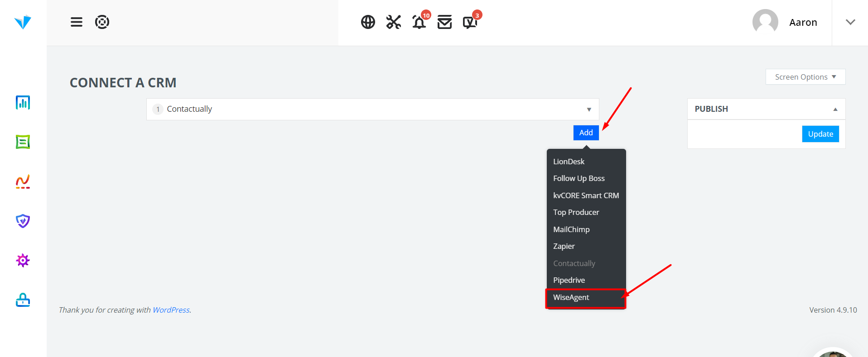Click the Version 4.9.10 text
This screenshot has width=868, height=357.
pos(833,310)
